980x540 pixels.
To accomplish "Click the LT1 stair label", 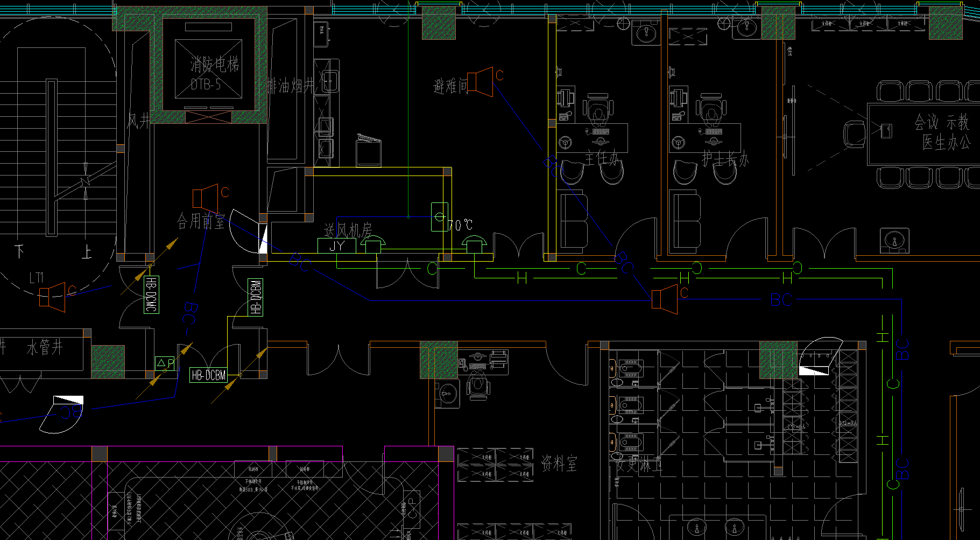I will click(36, 278).
